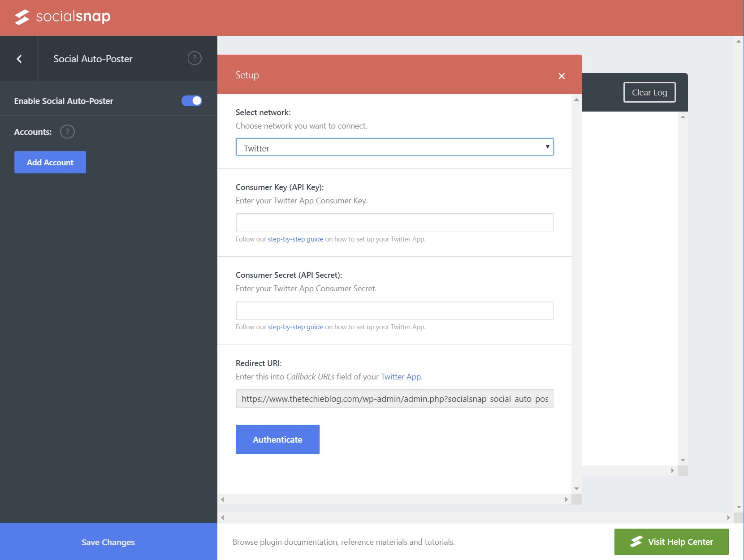Go back using the left chevron arrow
The height and width of the screenshot is (560, 744).
19,59
